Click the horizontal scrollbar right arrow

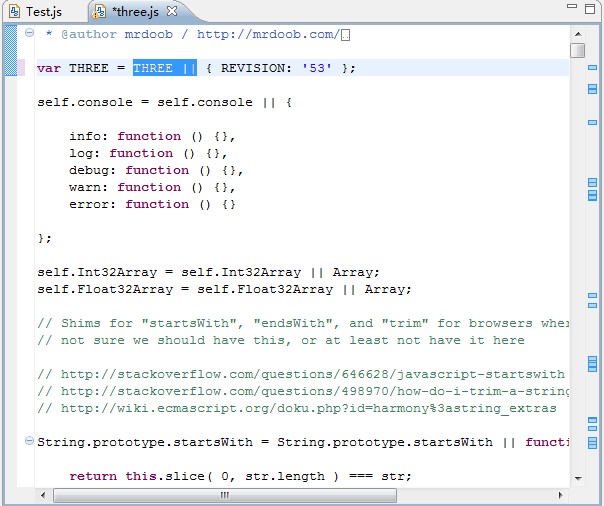pyautogui.click(x=560, y=495)
